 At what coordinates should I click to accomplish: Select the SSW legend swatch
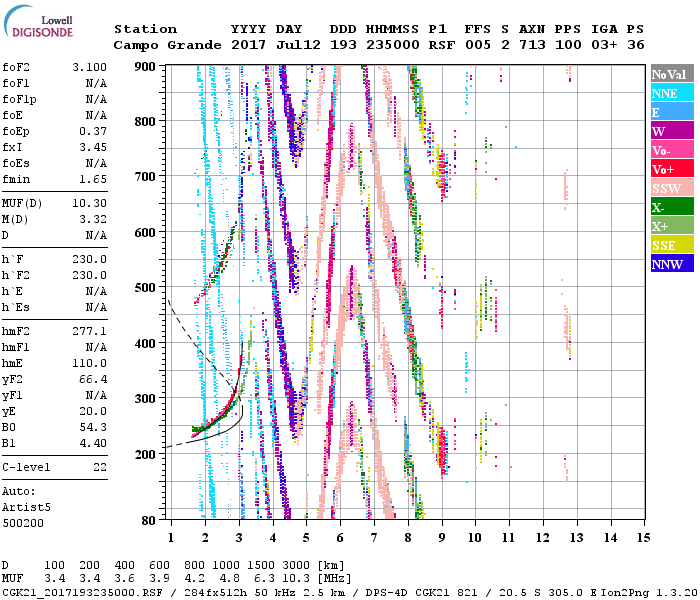(x=672, y=188)
